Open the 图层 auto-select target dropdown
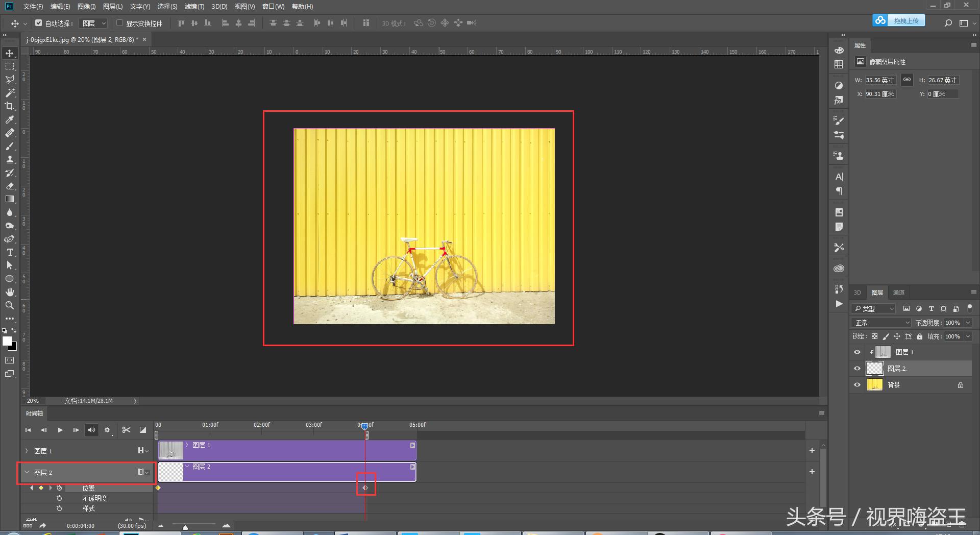Viewport: 980px width, 535px height. (94, 23)
